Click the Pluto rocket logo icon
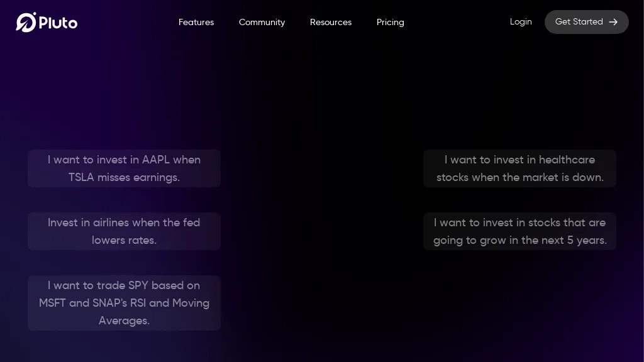The height and width of the screenshot is (362, 644). coord(26,22)
